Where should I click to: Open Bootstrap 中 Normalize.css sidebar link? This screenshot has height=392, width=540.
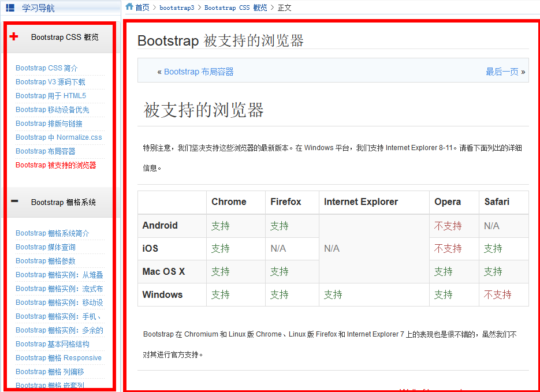[59, 137]
